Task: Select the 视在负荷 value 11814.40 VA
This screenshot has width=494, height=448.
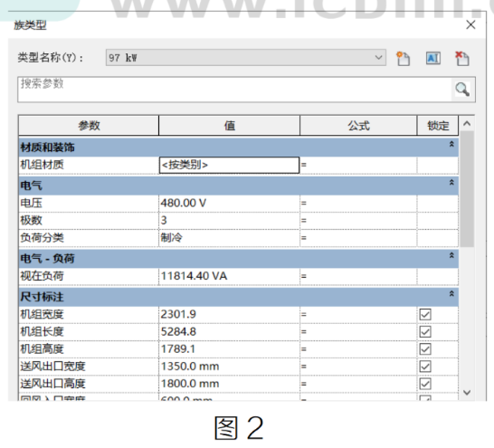Action: [x=230, y=276]
